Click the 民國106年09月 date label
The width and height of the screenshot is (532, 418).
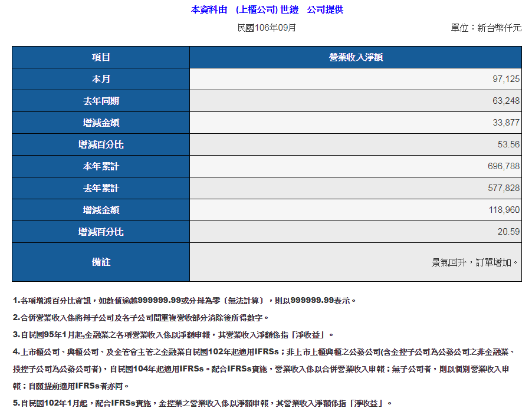267,28
